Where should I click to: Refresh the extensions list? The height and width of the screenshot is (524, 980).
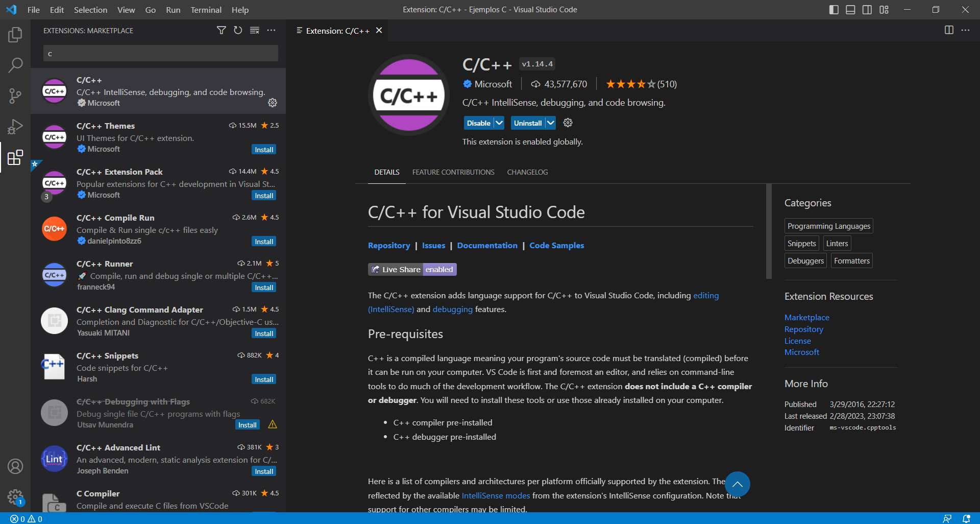point(238,31)
